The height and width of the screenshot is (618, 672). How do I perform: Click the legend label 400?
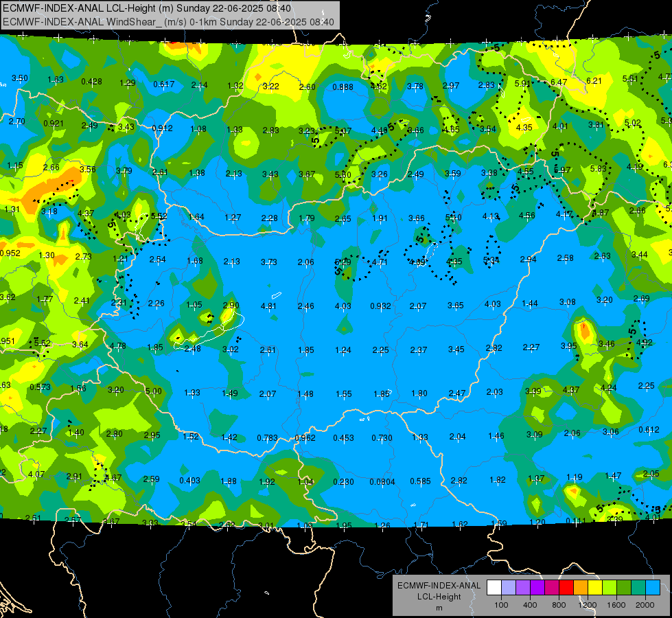coord(530,605)
